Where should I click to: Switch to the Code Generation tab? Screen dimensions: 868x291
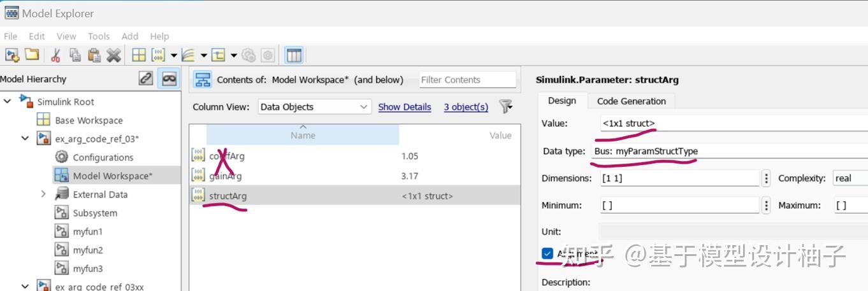point(631,101)
